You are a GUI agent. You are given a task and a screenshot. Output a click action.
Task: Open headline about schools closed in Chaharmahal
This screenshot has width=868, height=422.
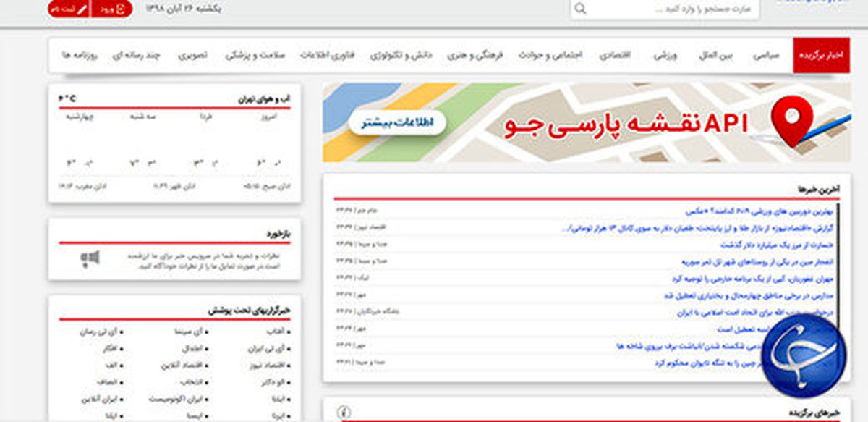[x=748, y=295]
